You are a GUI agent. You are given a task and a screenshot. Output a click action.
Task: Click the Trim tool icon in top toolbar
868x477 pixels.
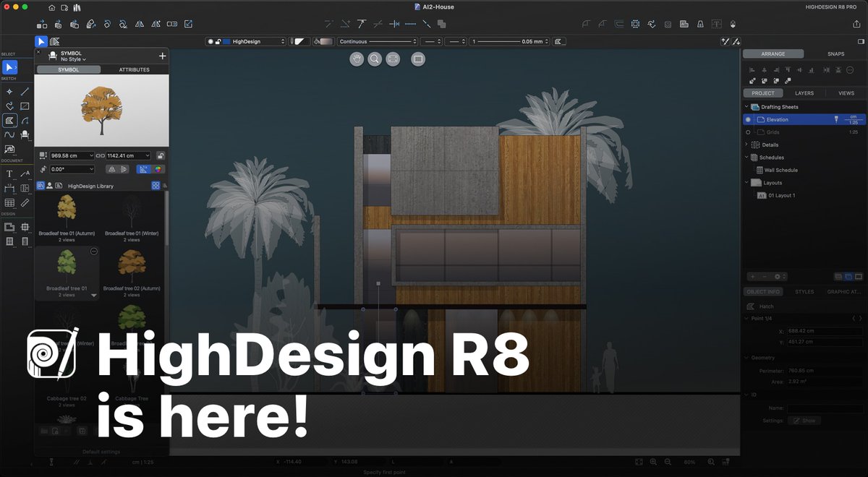click(x=362, y=24)
